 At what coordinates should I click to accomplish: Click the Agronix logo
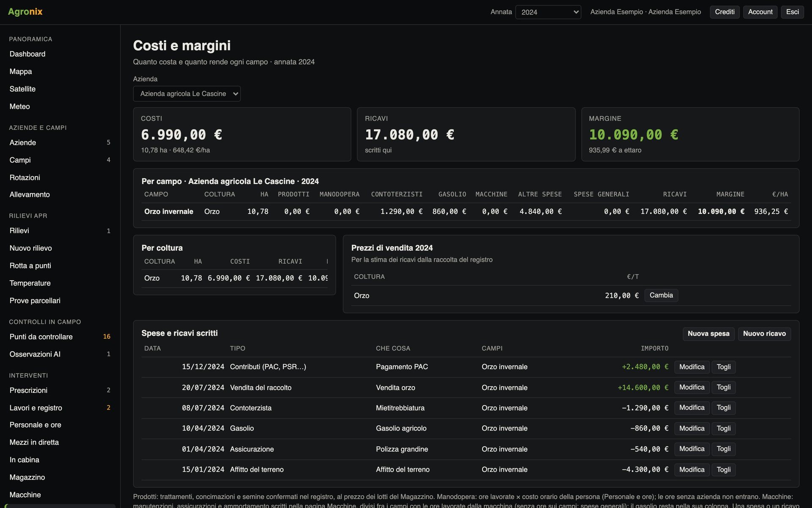pos(25,12)
